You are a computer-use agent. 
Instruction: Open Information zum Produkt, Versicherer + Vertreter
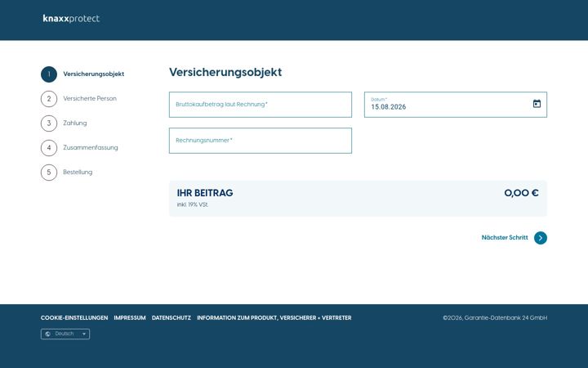pos(274,317)
